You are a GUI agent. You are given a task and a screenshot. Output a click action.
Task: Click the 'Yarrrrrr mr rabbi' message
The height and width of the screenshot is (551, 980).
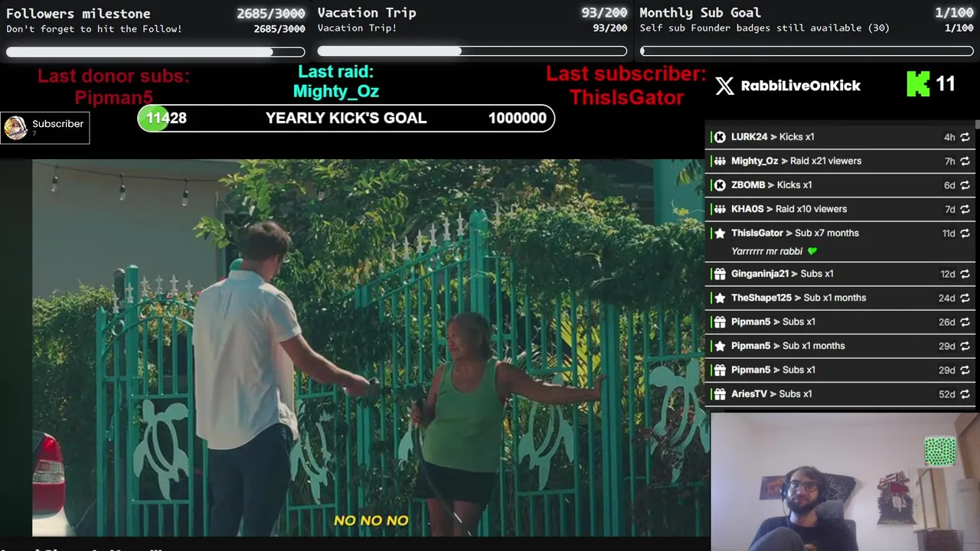tap(766, 251)
